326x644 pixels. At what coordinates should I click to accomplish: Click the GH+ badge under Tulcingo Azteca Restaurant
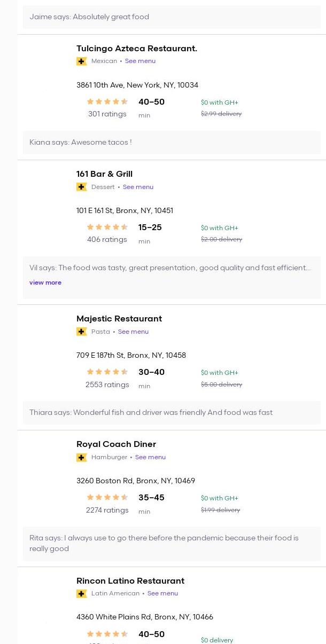[x=81, y=61]
